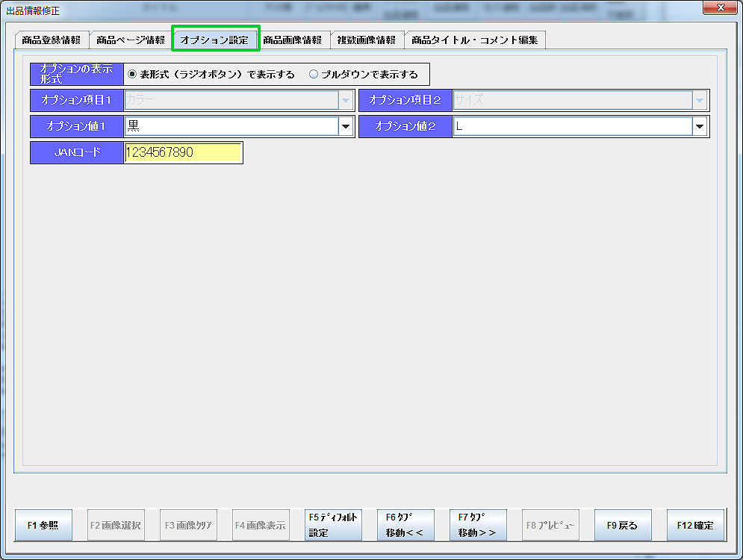Select pulldown display radio option

pyautogui.click(x=314, y=75)
